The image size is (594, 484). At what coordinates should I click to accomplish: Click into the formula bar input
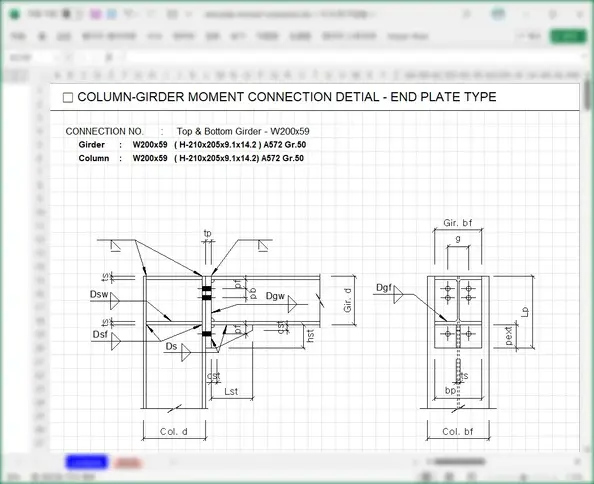pos(352,58)
